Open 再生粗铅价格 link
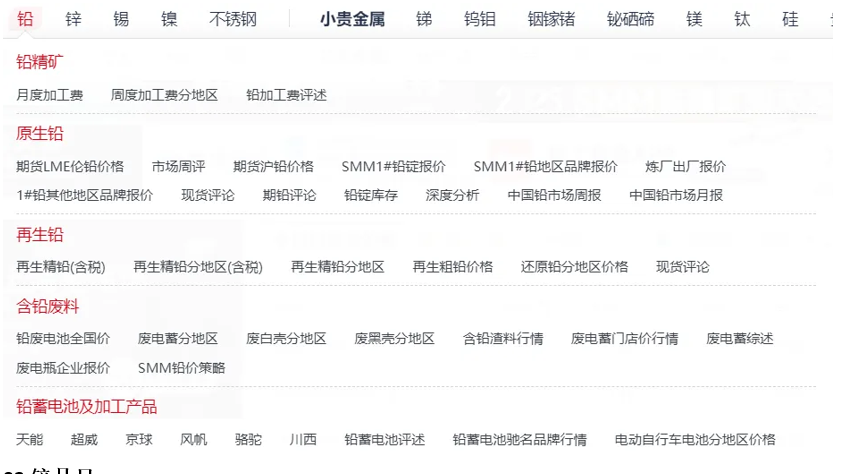 453,267
